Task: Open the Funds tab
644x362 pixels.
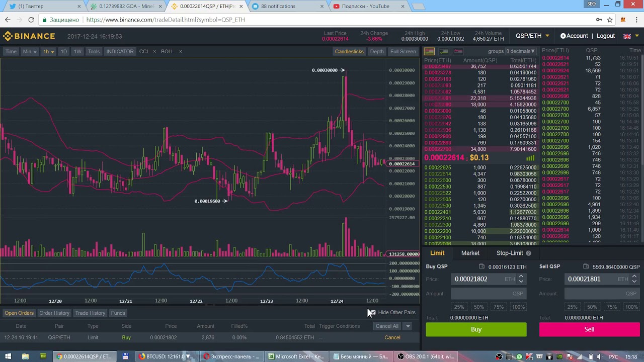Action: pyautogui.click(x=118, y=313)
